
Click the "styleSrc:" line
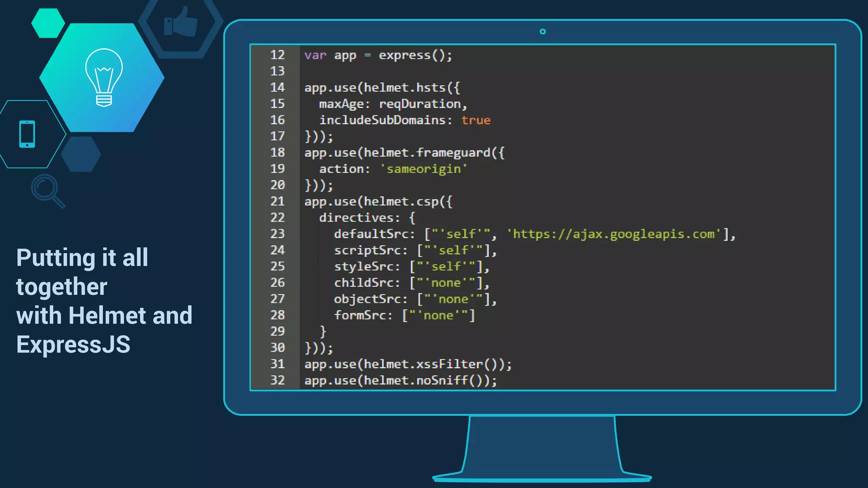tap(412, 267)
